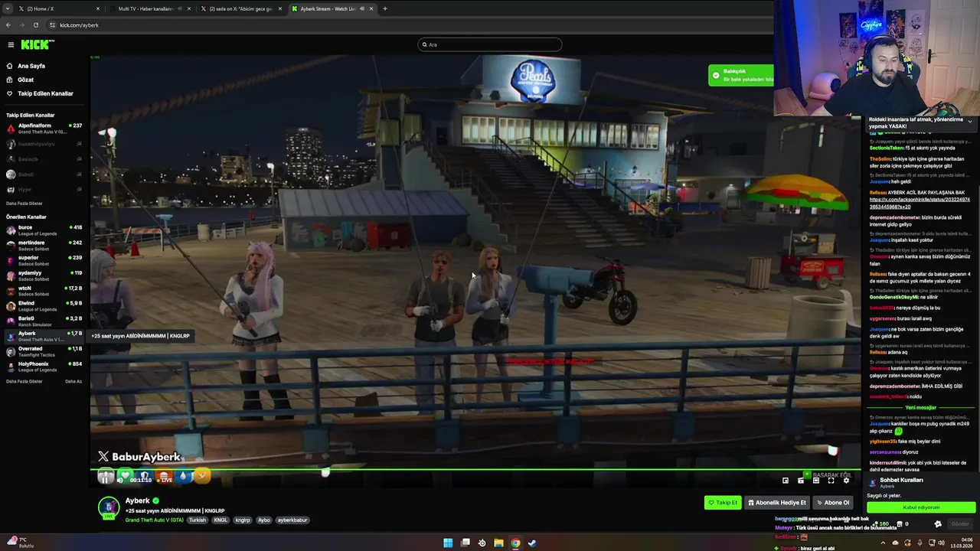Screen dimensions: 980x551
Task: Open the chat emote picker icon
Action: 938,524
